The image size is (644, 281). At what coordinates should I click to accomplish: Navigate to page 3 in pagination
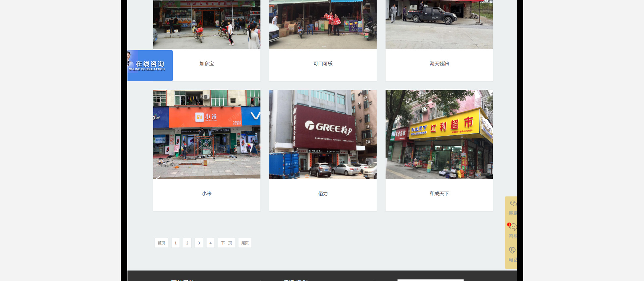199,243
